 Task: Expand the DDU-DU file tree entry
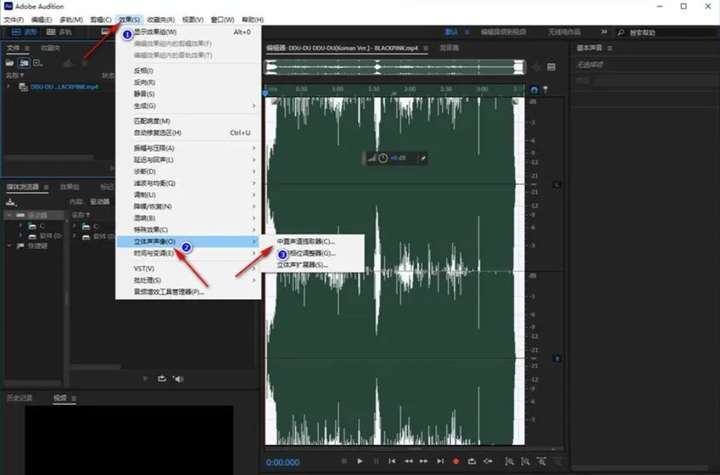click(x=8, y=86)
